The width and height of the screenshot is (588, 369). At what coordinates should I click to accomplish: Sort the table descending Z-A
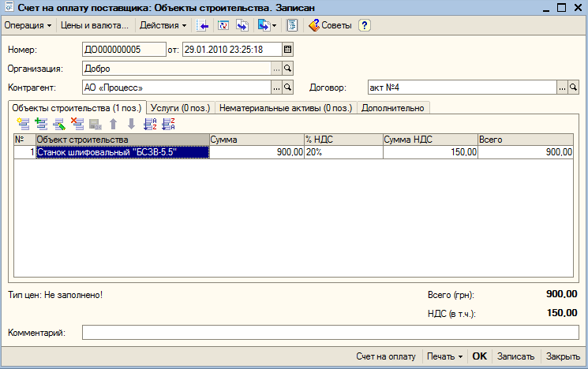168,124
